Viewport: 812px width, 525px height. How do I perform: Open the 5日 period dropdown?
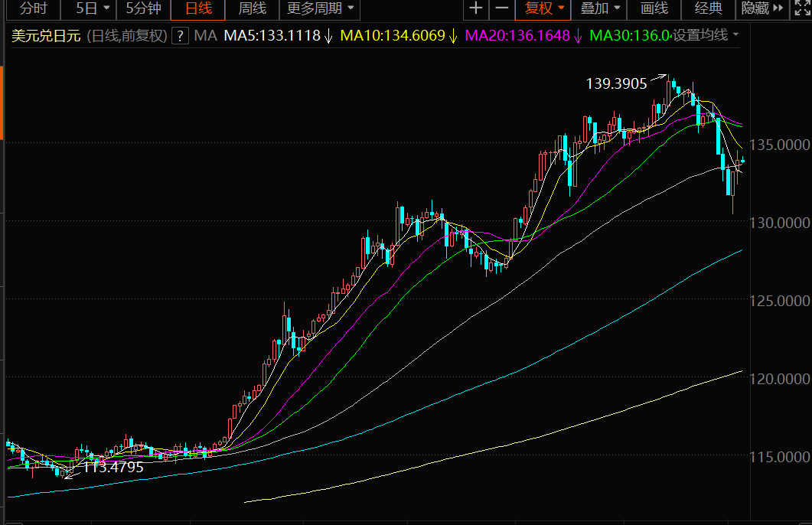click(x=105, y=9)
